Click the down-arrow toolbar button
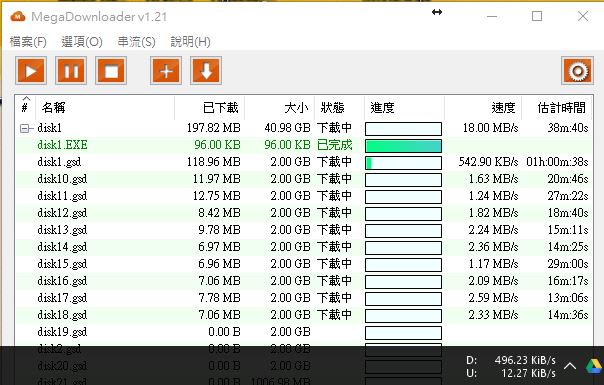The height and width of the screenshot is (385, 604). tap(206, 71)
